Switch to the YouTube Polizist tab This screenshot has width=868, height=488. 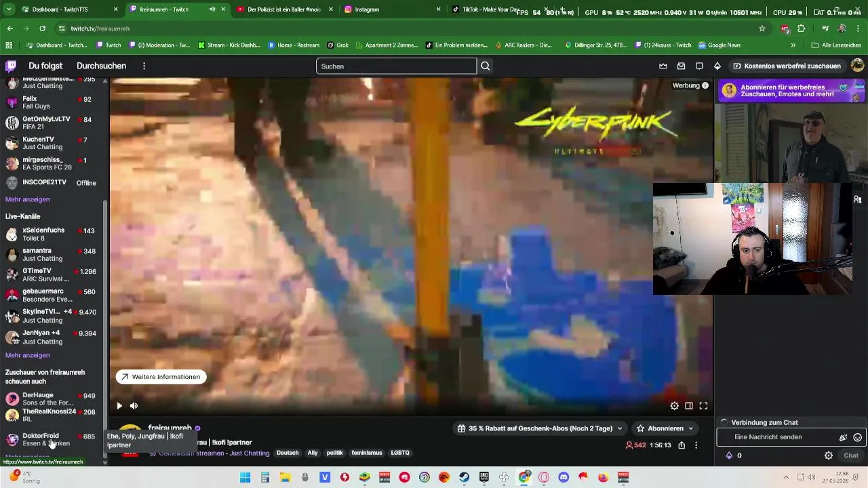click(x=284, y=9)
